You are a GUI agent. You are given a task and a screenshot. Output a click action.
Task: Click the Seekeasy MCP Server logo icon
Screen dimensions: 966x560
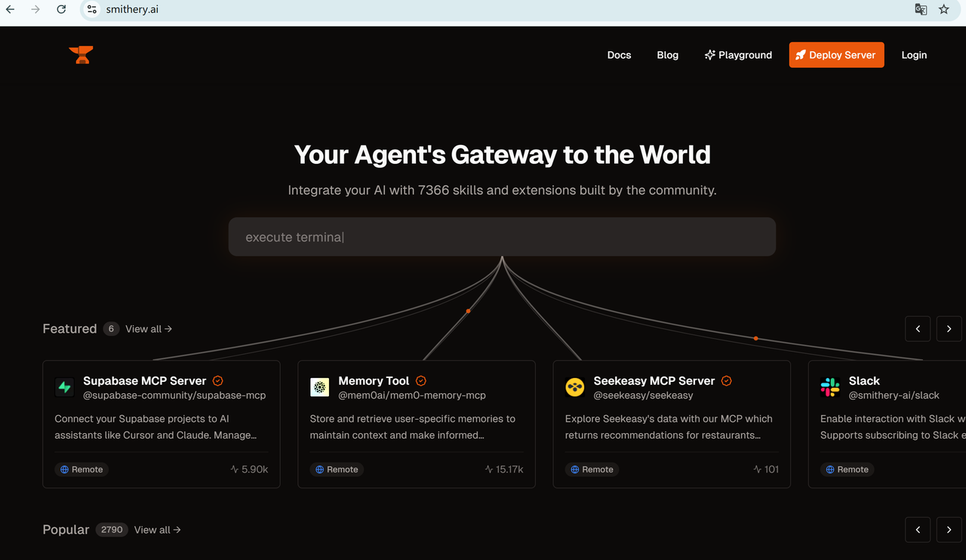coord(574,387)
